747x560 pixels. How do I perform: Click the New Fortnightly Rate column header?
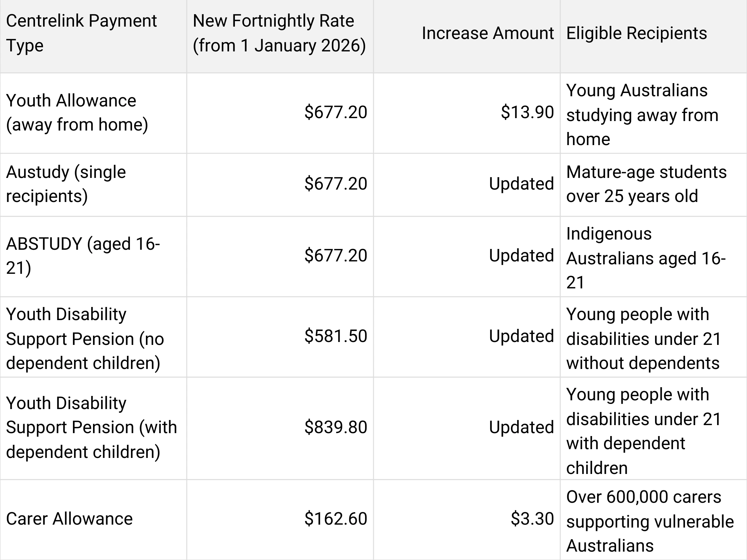point(279,33)
